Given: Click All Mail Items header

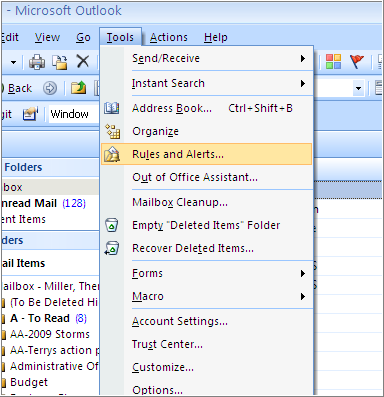Looking at the screenshot, I should (50, 263).
